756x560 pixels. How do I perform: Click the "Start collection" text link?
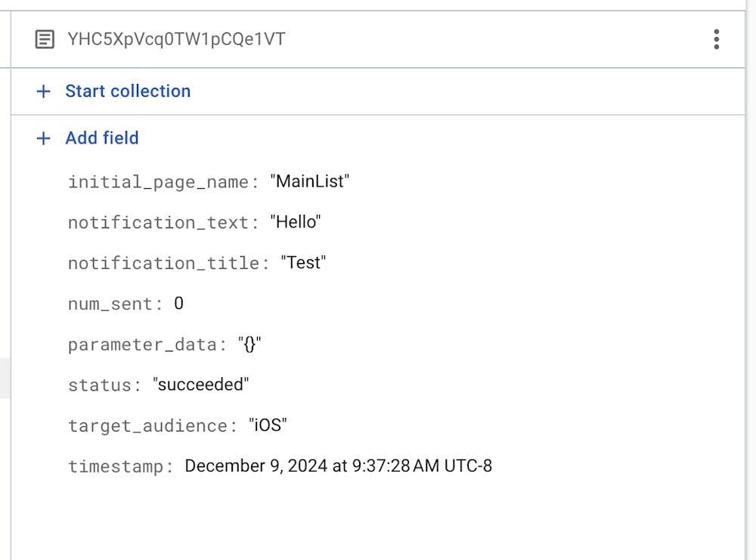coord(128,91)
